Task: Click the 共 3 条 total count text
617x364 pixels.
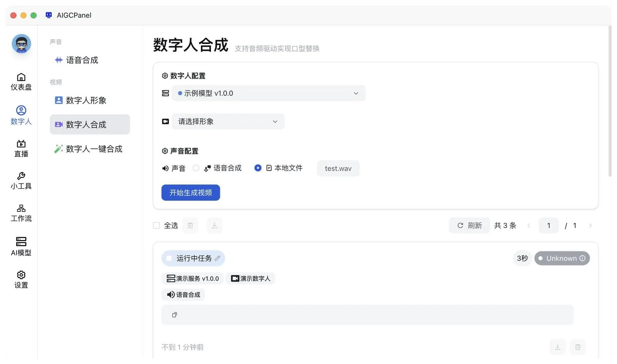Action: [x=505, y=225]
